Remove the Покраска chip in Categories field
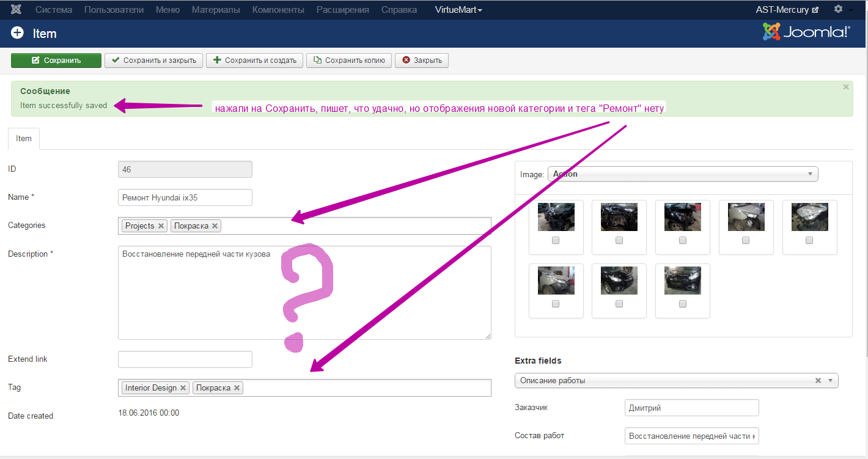The image size is (868, 459). (x=215, y=226)
